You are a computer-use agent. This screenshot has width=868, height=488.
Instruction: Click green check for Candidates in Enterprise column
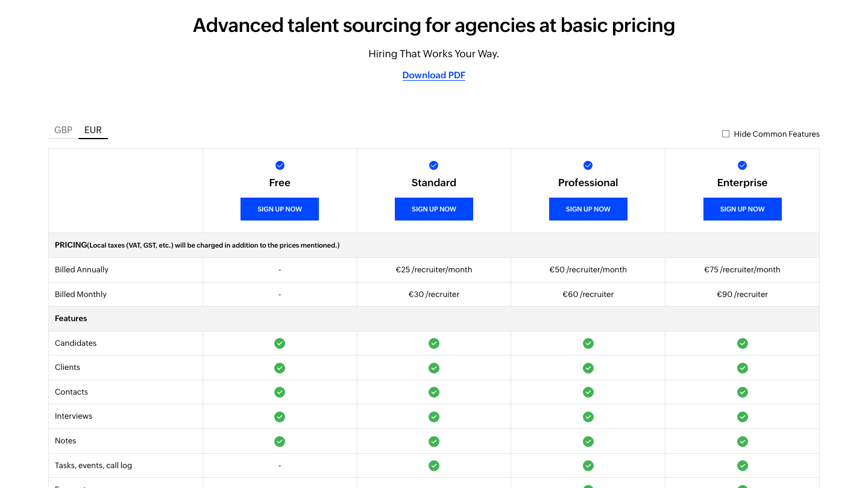(x=743, y=343)
